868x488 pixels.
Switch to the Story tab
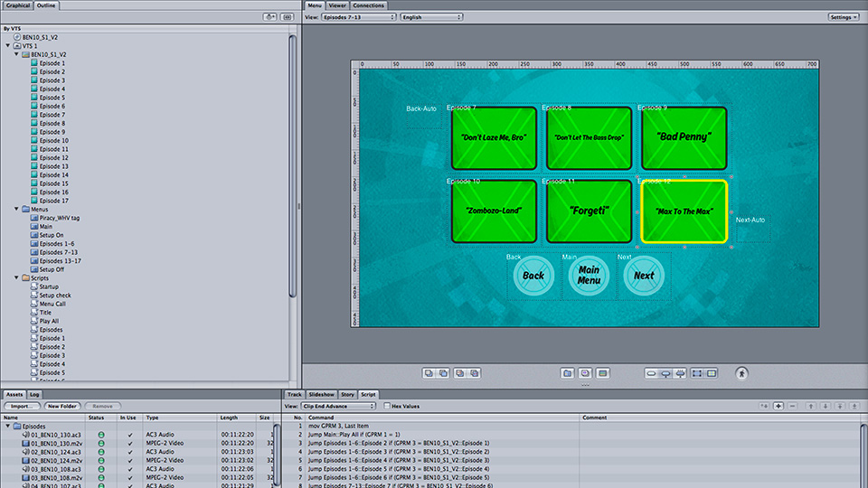click(347, 395)
